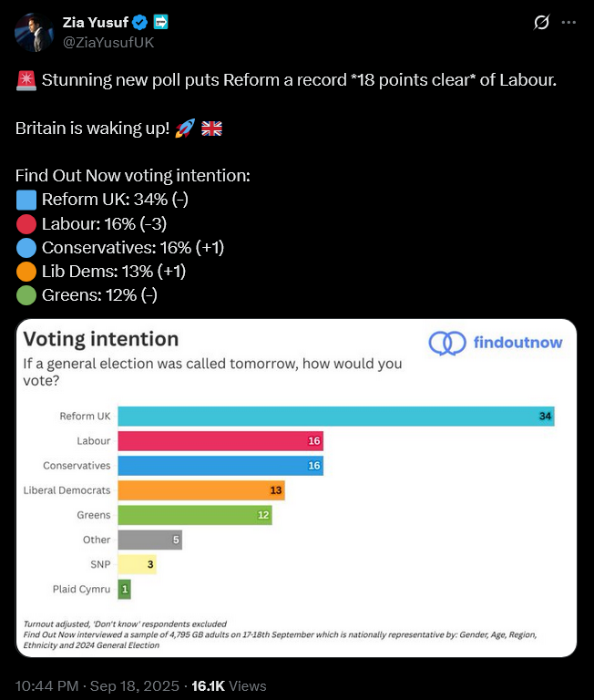
Task: Click Zia Yusuf's profile avatar
Action: click(x=34, y=32)
